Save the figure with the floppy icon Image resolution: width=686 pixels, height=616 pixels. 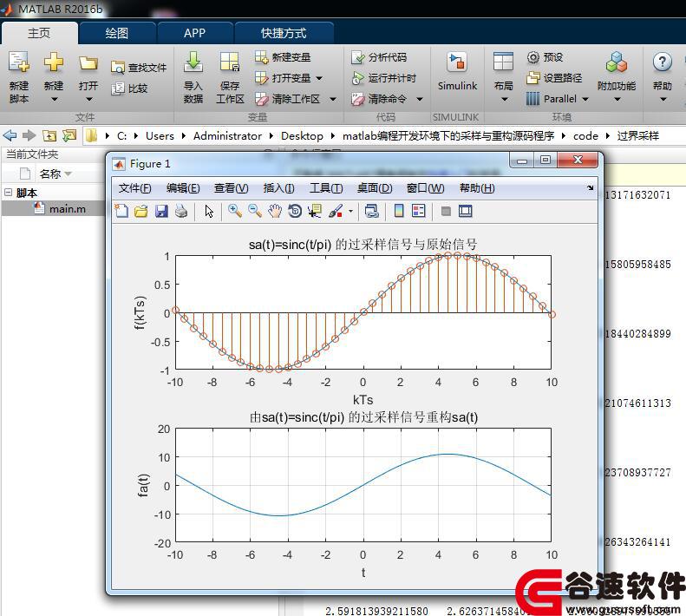point(161,211)
